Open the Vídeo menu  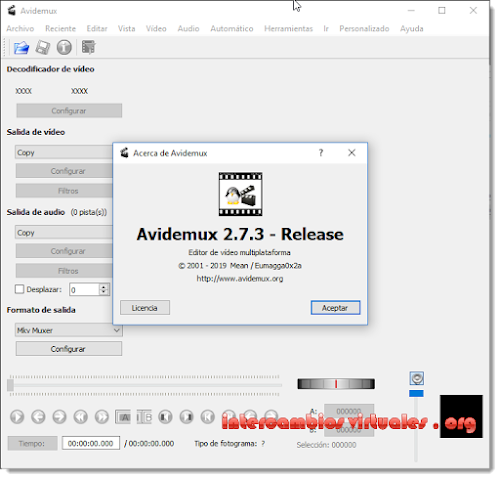click(156, 29)
